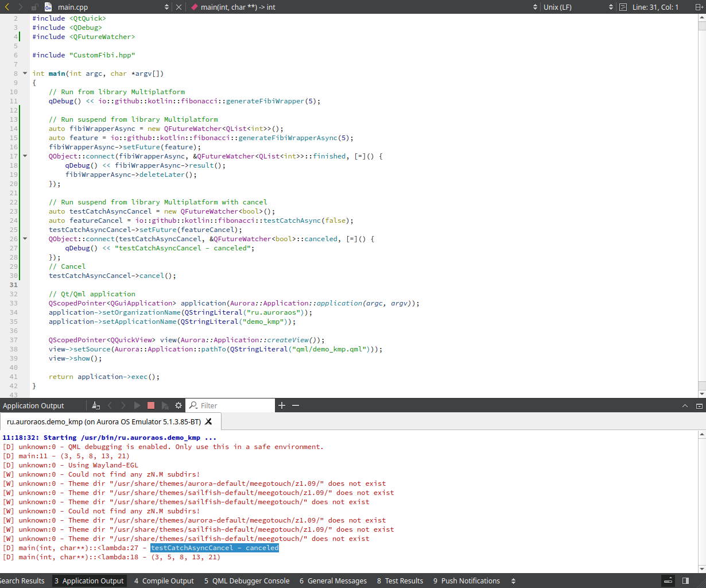Image resolution: width=706 pixels, height=588 pixels.
Task: Click the go back navigation arrow
Action: coord(7,7)
